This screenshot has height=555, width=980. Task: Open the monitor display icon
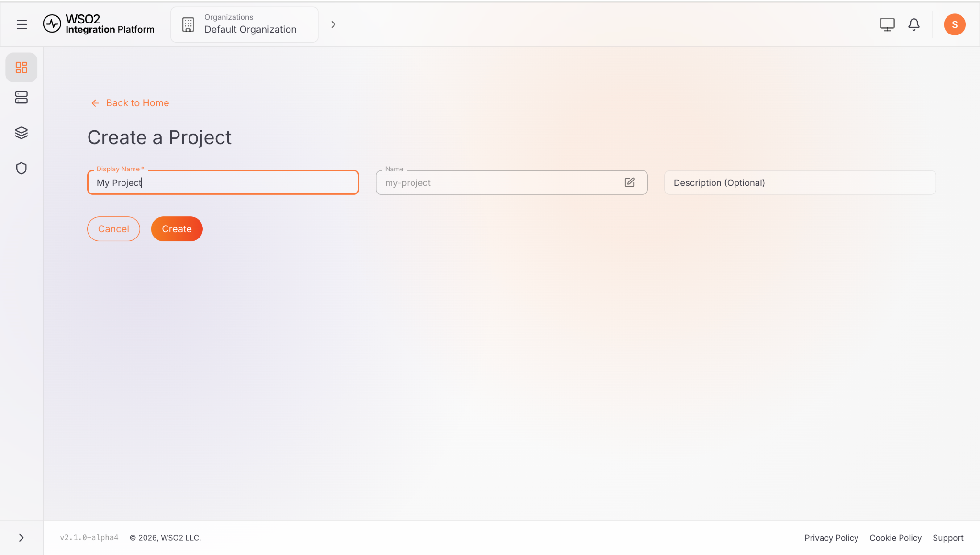tap(887, 24)
